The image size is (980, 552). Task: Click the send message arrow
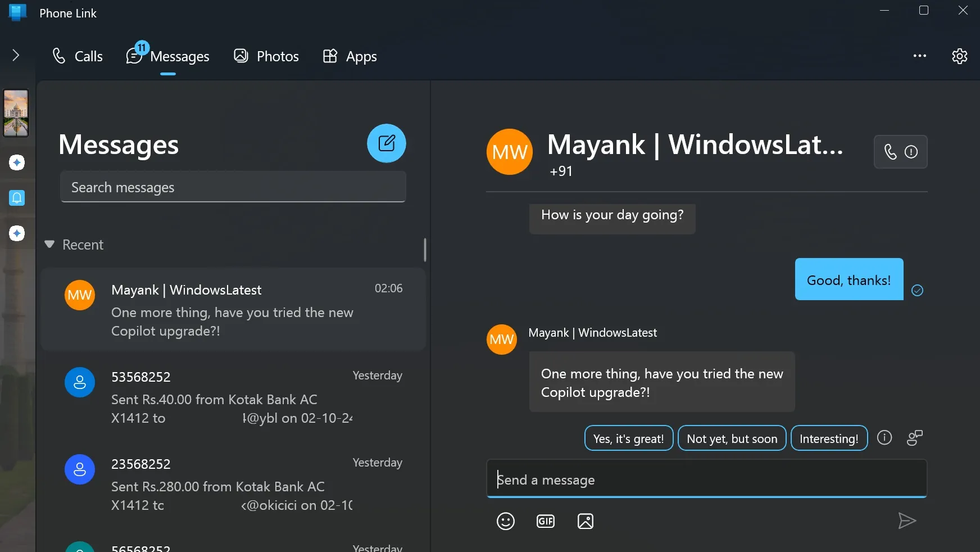[x=907, y=521]
